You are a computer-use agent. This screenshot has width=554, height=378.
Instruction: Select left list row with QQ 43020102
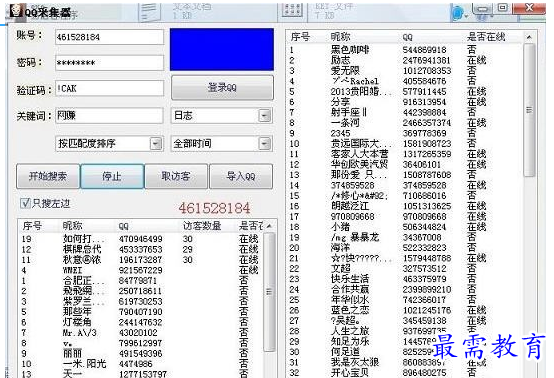click(141, 333)
